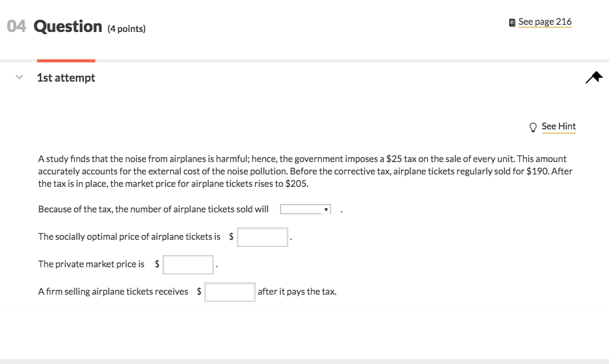Open the See Hint link
Viewport: 609px width, 364px height.
click(559, 126)
